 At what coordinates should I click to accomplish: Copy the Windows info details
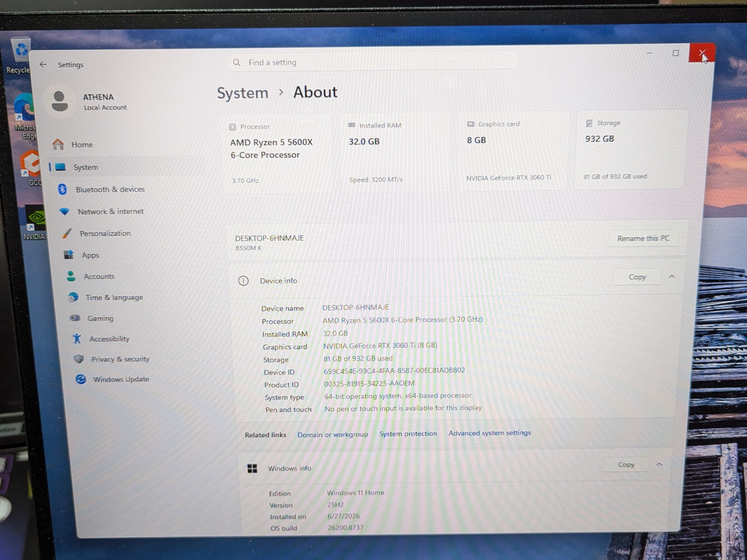pyautogui.click(x=626, y=464)
